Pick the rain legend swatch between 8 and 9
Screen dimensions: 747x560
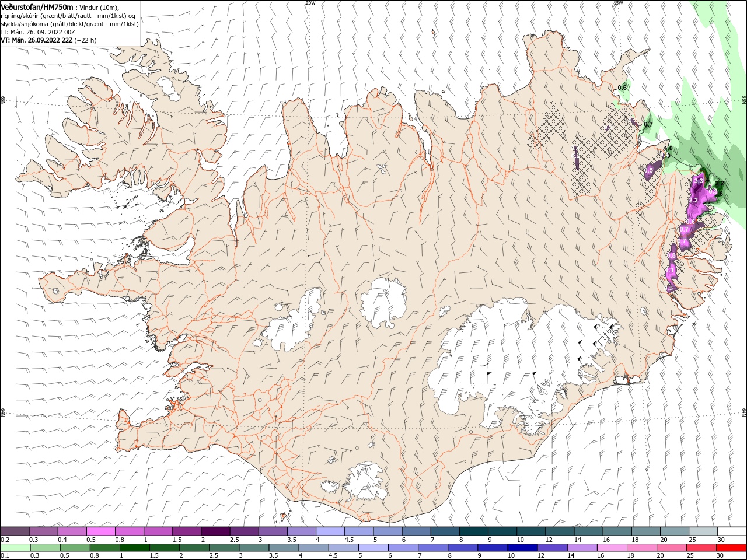(x=462, y=548)
